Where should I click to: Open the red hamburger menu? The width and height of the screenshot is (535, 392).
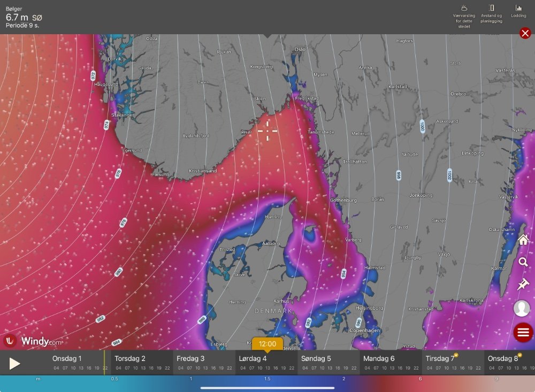(523, 332)
